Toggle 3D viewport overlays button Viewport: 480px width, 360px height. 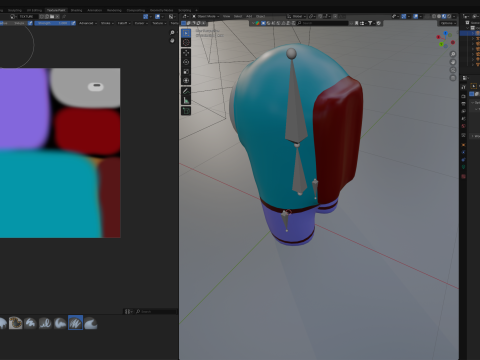415,16
